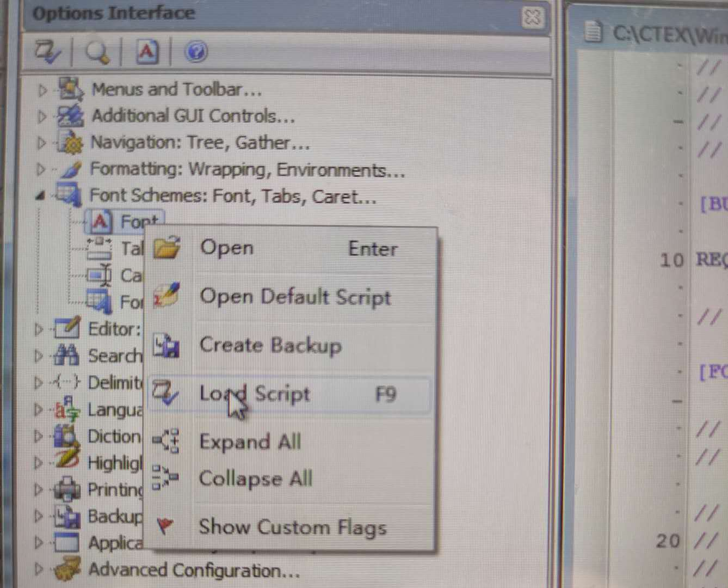This screenshot has width=728, height=588.
Task: Expand the Editor node
Action: pyautogui.click(x=39, y=329)
